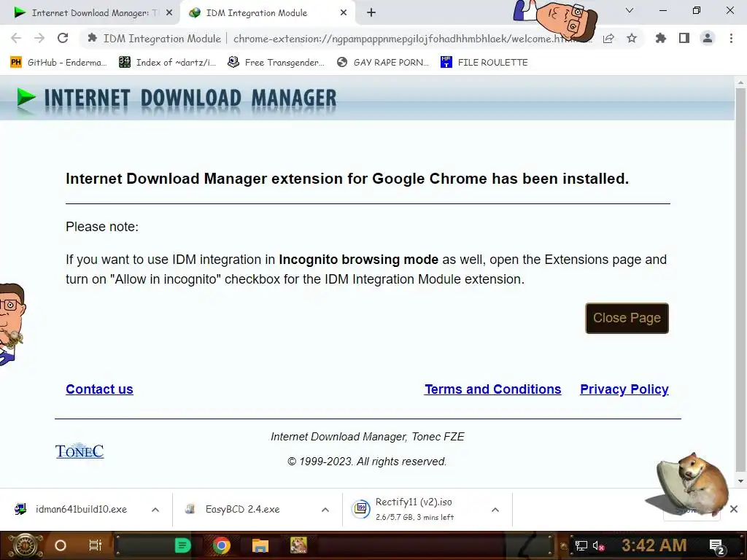Click the Rectify11 (v2).iso download in progress
747x560 pixels.
[414, 509]
